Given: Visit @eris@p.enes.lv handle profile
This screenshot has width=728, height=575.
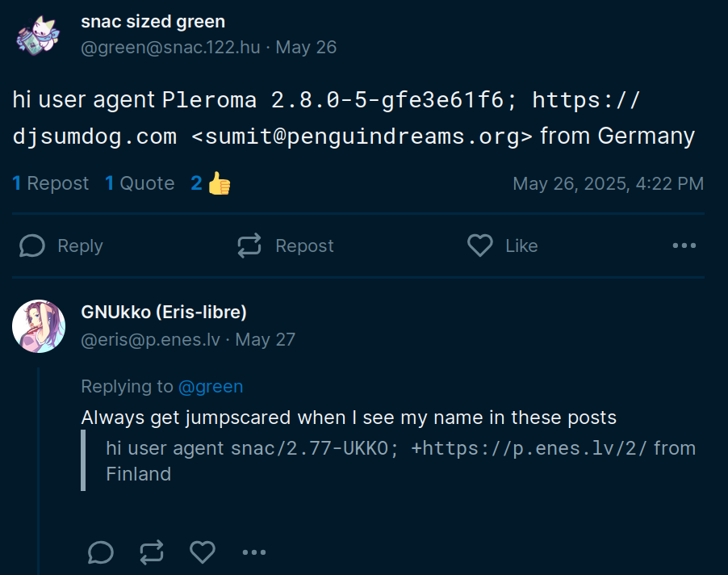Looking at the screenshot, I should (x=150, y=339).
